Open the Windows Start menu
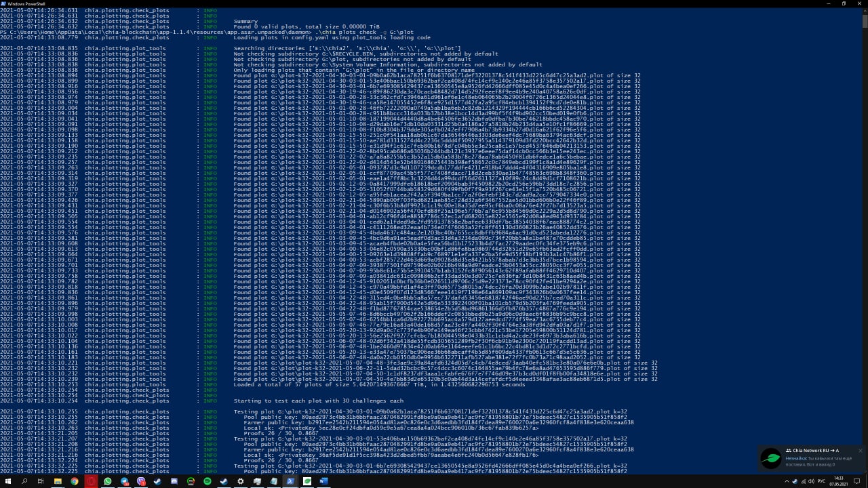868x488 pixels. point(8,481)
